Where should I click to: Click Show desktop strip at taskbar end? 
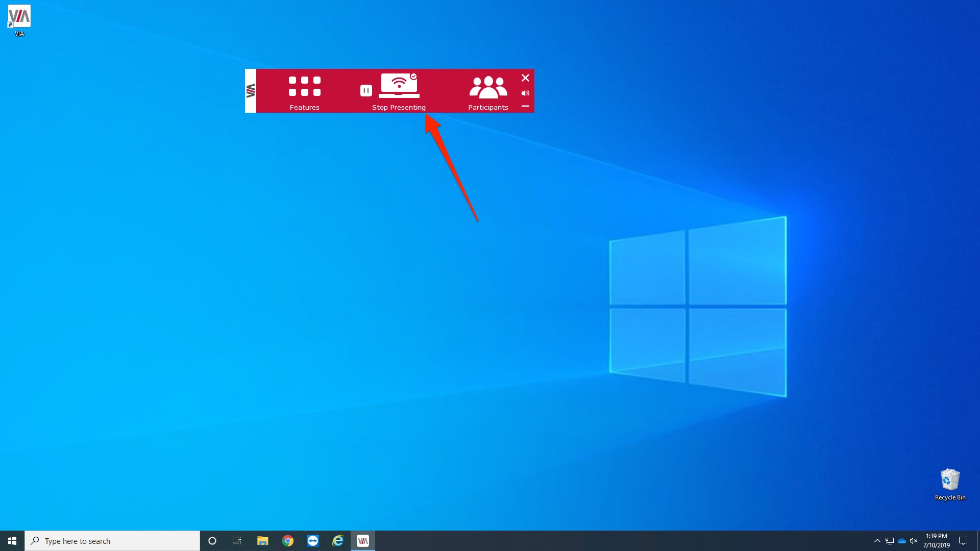(x=978, y=541)
